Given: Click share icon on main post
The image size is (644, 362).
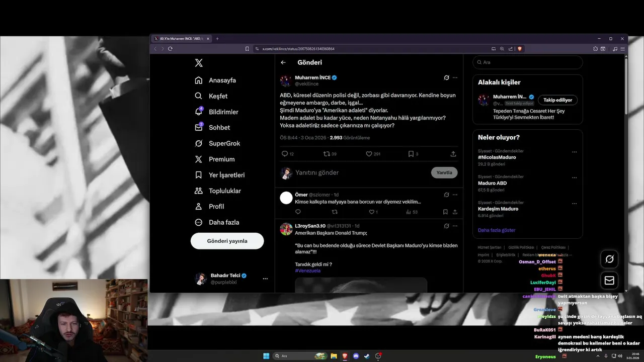Looking at the screenshot, I should (453, 154).
